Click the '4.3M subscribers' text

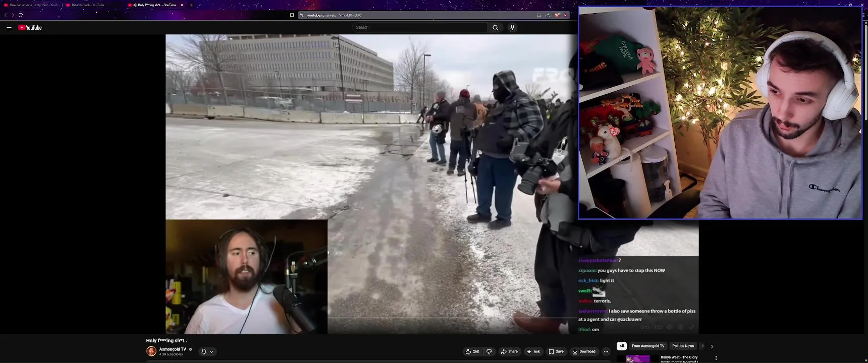click(171, 354)
